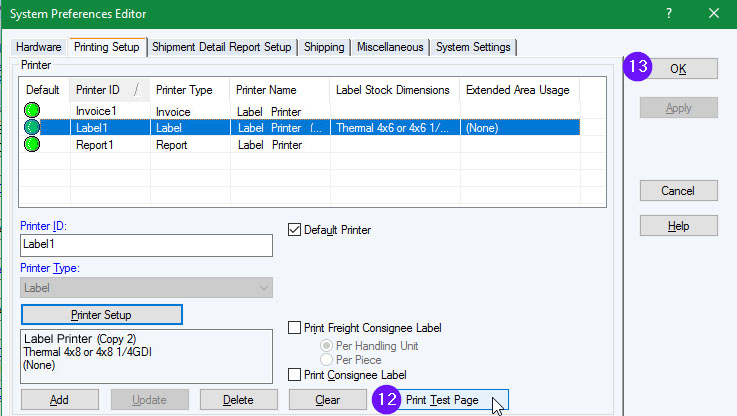This screenshot has height=416, width=737.
Task: Click Extended Area Usage column header
Action: [519, 90]
